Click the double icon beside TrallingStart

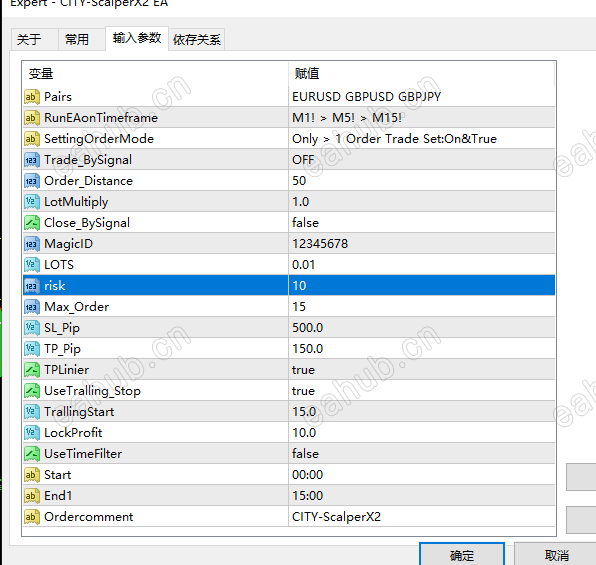32,412
